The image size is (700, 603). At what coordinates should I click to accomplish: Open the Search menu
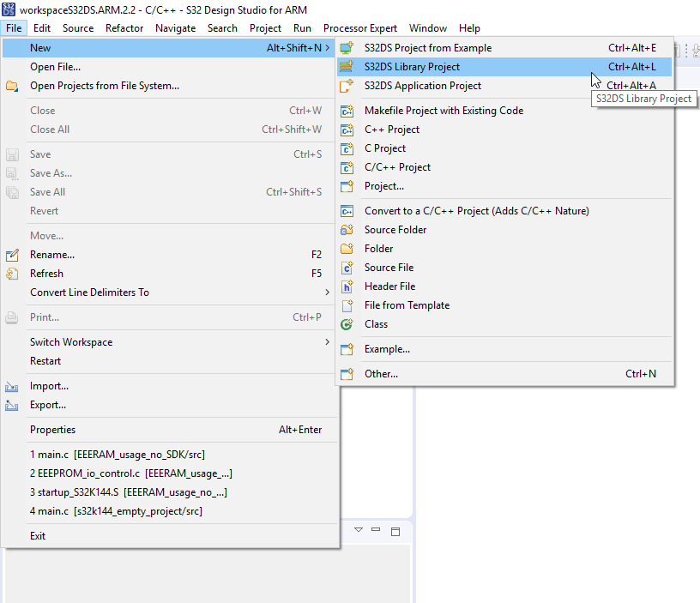coord(222,28)
